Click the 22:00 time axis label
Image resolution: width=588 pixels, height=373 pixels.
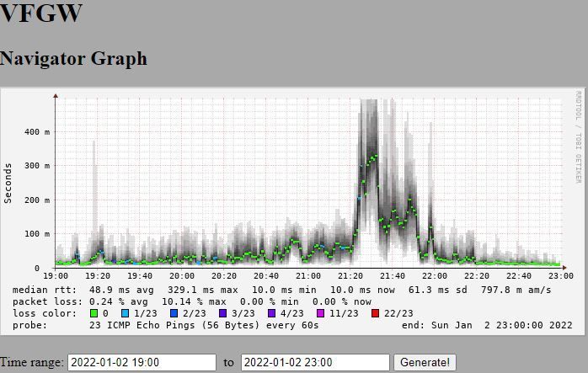pyautogui.click(x=435, y=276)
